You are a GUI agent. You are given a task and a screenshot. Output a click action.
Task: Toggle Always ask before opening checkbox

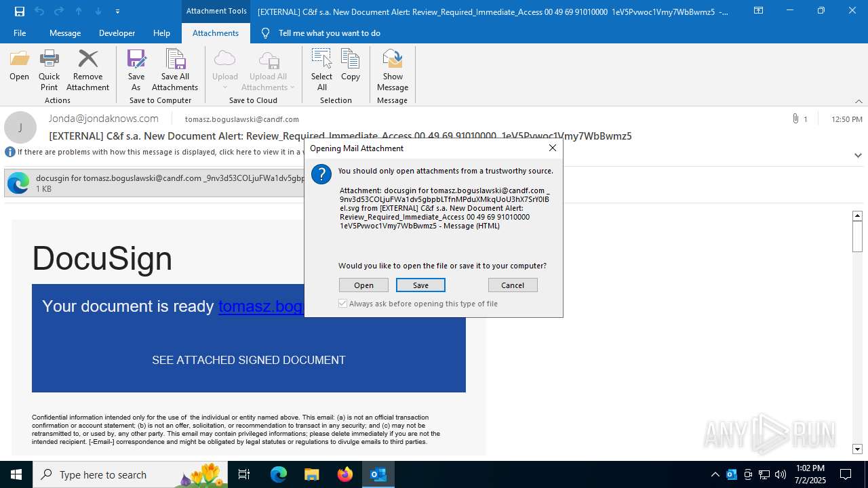coord(342,304)
